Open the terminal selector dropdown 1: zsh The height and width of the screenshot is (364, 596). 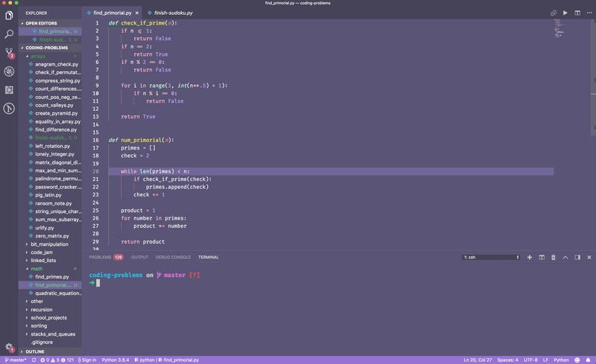(x=491, y=258)
